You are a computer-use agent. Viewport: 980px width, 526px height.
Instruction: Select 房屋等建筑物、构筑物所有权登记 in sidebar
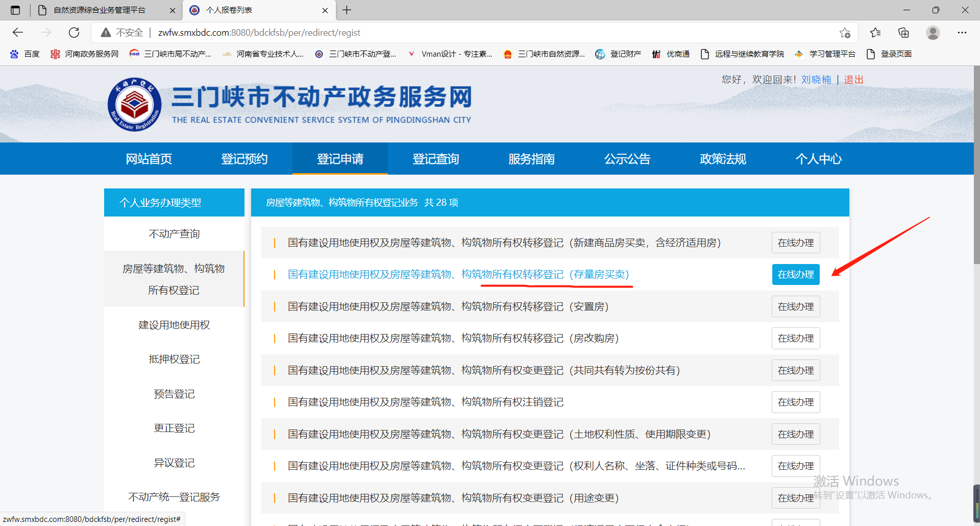174,279
